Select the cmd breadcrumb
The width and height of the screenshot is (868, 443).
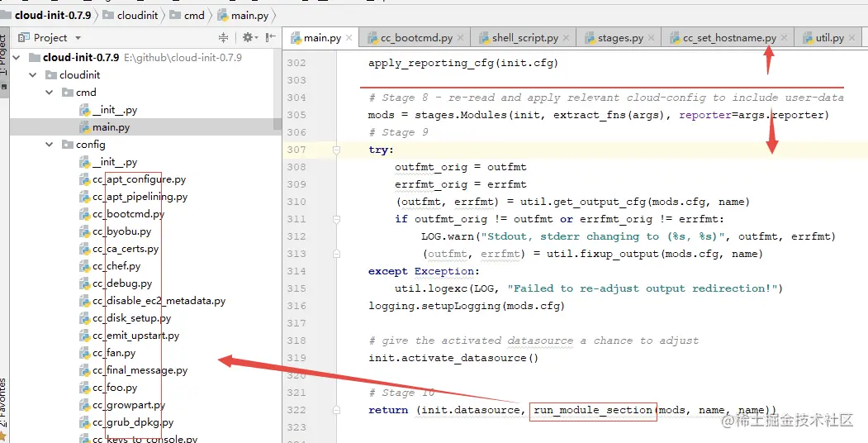pyautogui.click(x=187, y=16)
